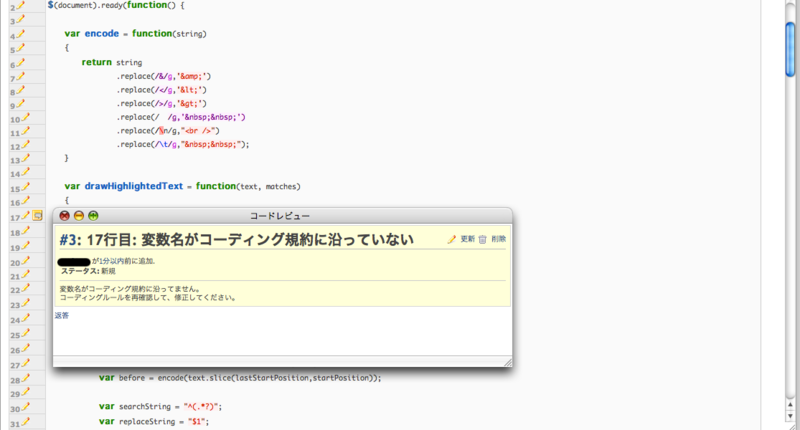
Task: Click line number 29 in the gutter
Action: 15,394
